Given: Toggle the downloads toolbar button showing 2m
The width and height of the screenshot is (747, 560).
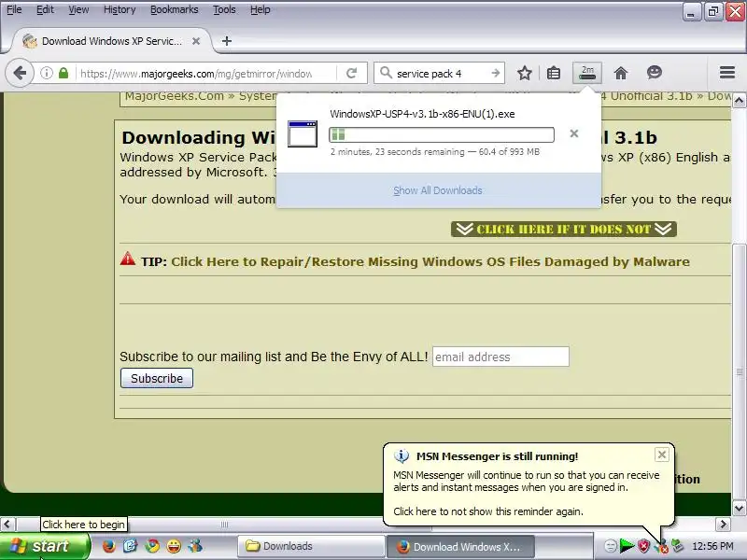Looking at the screenshot, I should tap(587, 73).
